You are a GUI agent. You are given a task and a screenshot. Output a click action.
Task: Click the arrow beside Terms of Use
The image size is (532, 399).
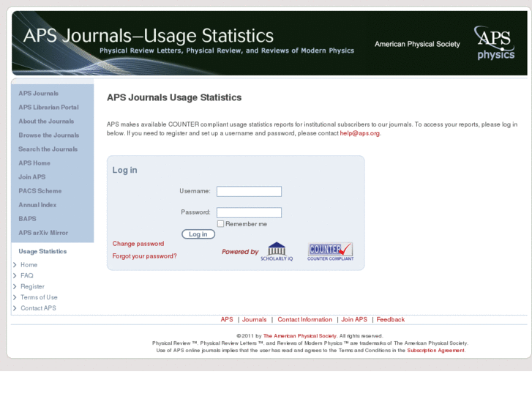(x=15, y=297)
